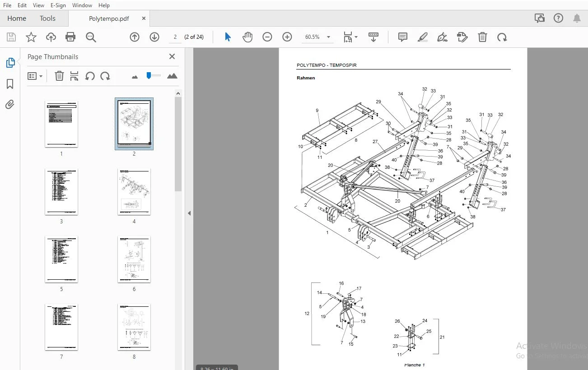Open the share-for-review chat icon
588x370 pixels.
(539, 18)
